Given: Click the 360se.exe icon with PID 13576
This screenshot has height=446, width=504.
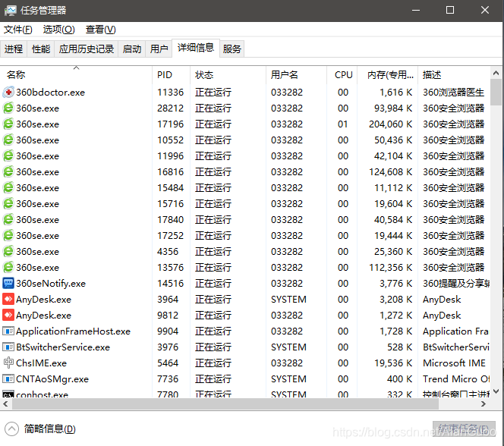Looking at the screenshot, I should [x=8, y=268].
